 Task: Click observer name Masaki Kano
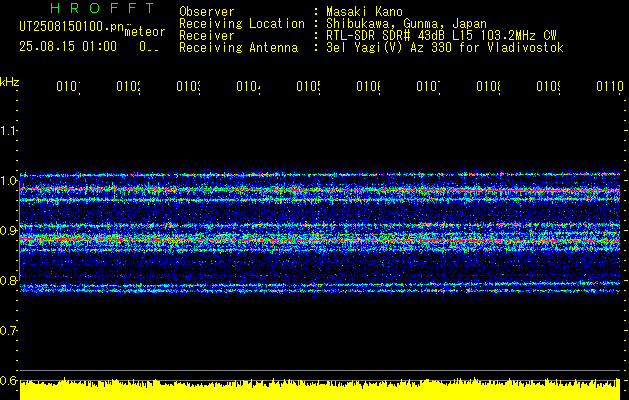364,11
